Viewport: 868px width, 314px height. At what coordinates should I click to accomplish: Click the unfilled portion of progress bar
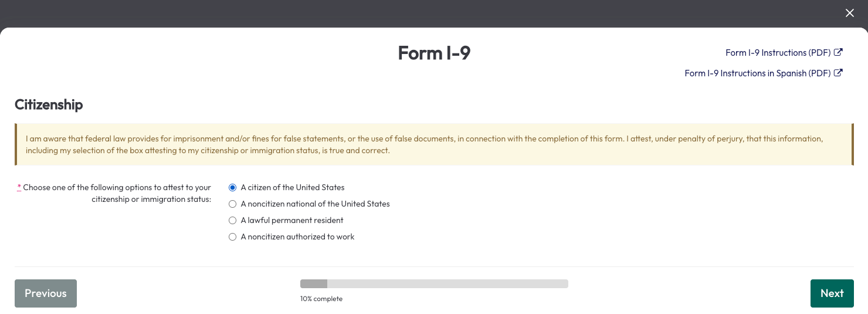click(446, 284)
